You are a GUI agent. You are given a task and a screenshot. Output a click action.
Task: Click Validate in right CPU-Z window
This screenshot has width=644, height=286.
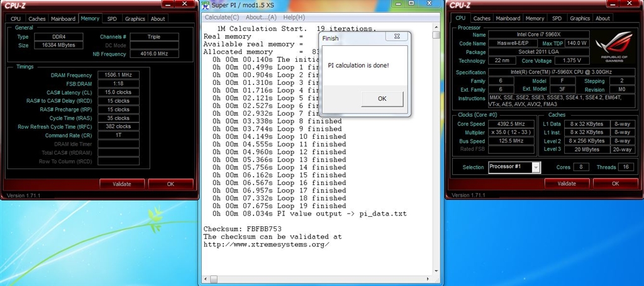(567, 184)
